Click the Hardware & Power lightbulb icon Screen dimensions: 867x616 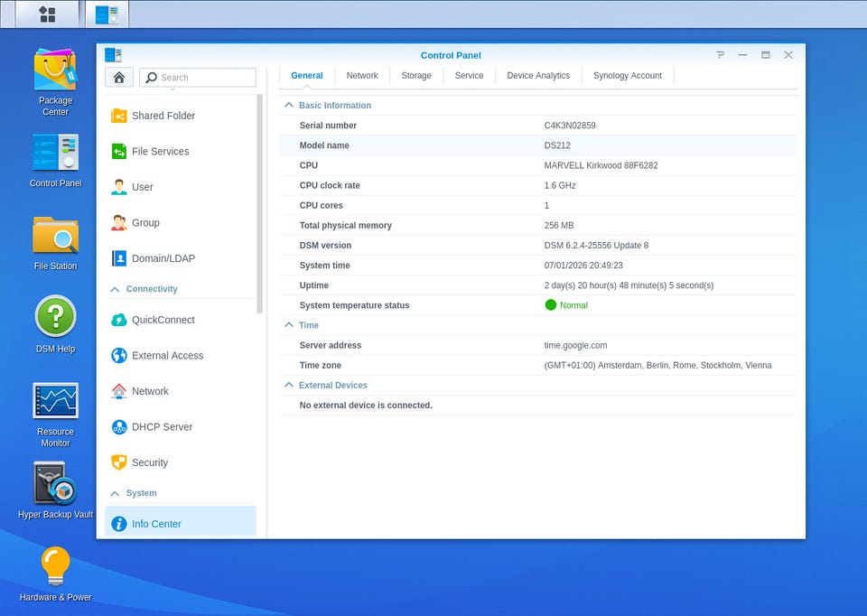pyautogui.click(x=55, y=565)
